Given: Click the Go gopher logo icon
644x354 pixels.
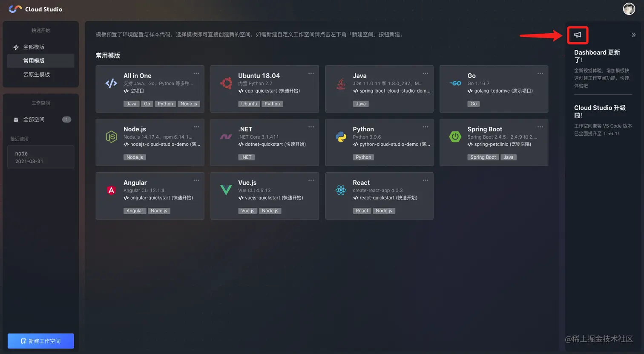Looking at the screenshot, I should [455, 83].
